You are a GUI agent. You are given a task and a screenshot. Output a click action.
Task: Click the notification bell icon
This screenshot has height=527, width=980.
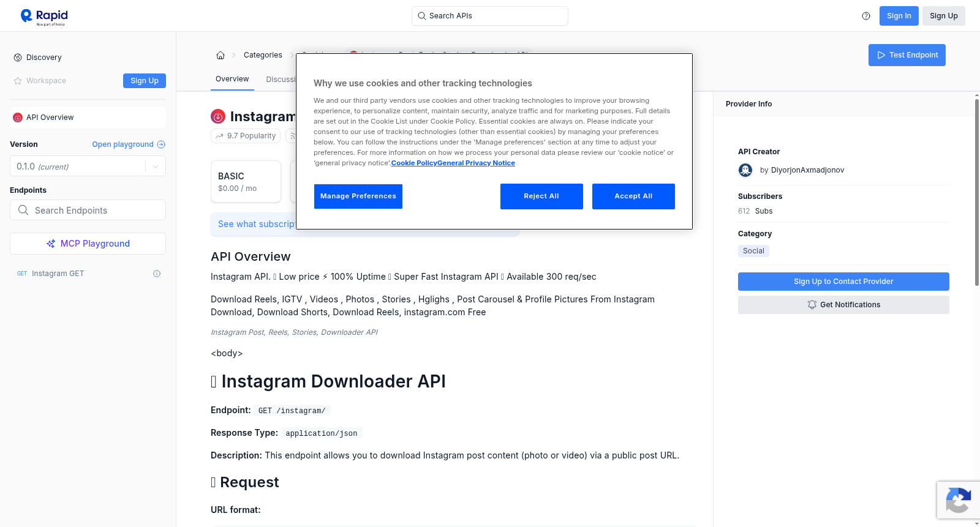pos(812,305)
